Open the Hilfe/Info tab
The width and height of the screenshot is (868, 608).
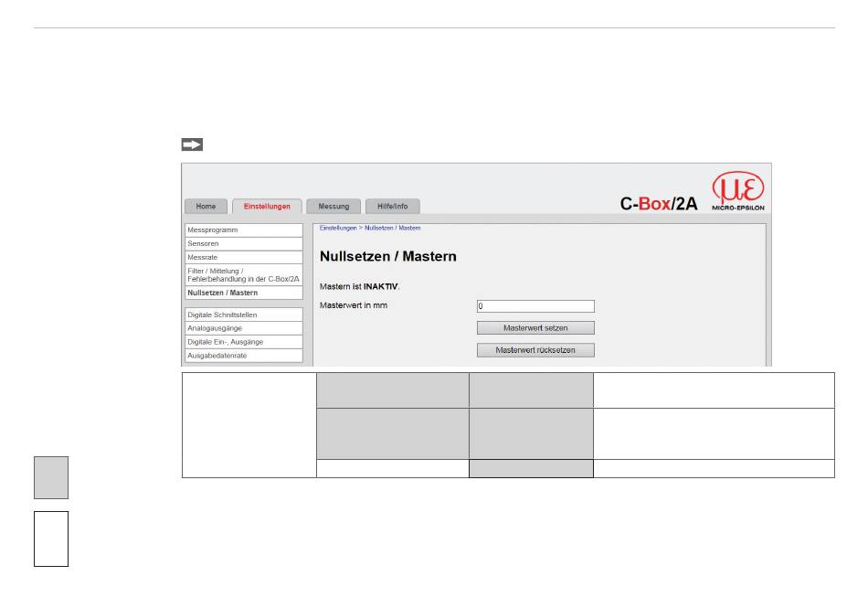pyautogui.click(x=393, y=206)
